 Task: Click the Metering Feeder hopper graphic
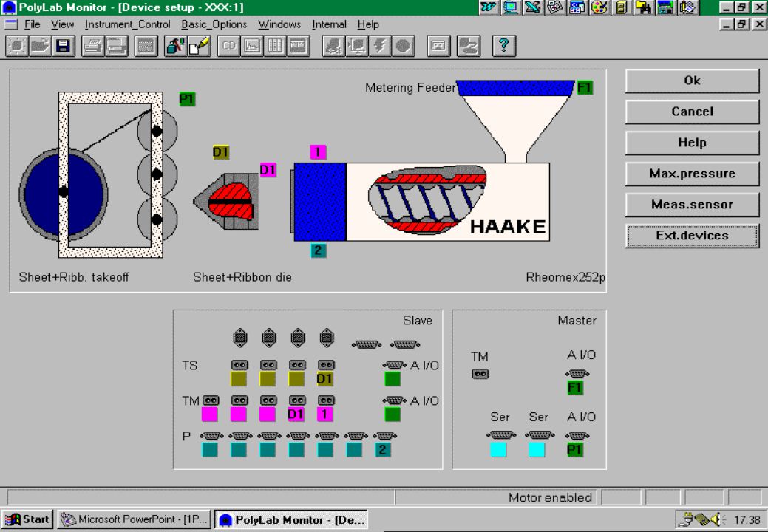(x=515, y=120)
